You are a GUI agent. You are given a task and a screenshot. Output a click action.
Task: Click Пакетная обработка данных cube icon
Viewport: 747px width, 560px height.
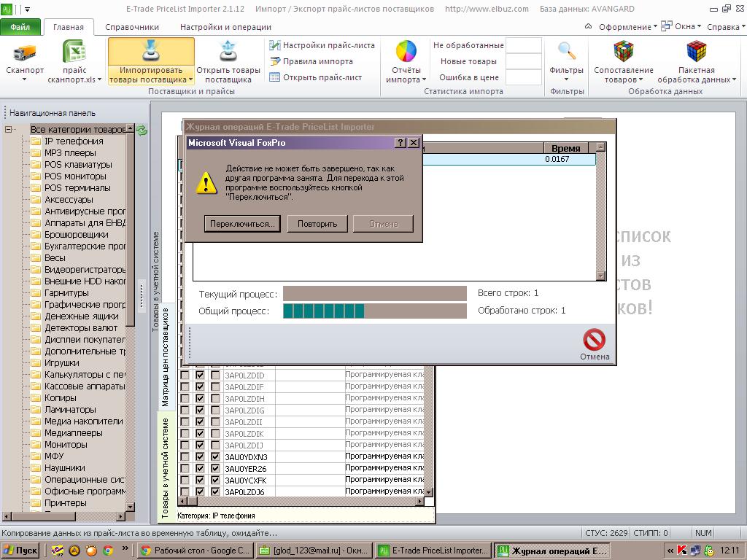[x=696, y=52]
